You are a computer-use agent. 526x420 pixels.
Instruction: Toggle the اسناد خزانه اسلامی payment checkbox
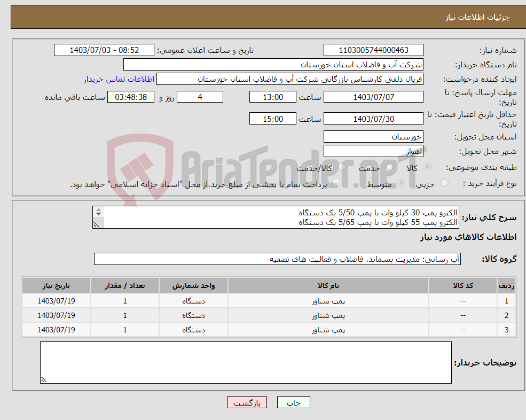pyautogui.click(x=336, y=183)
